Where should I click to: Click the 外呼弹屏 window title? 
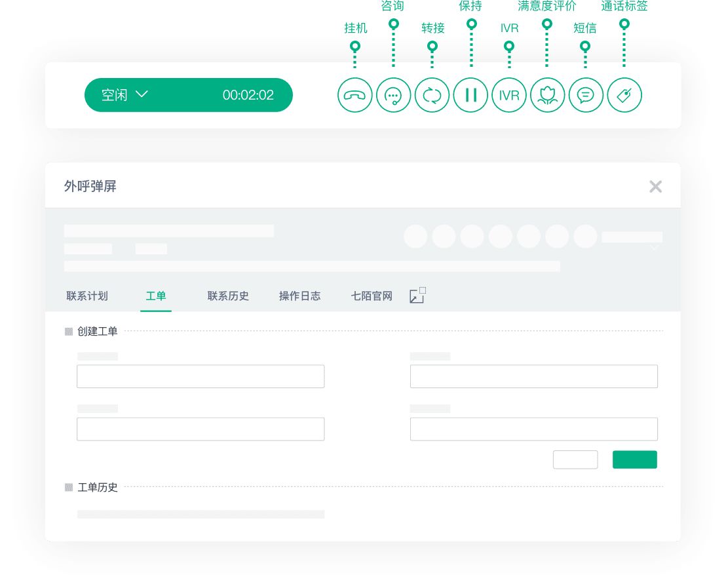[x=90, y=186]
